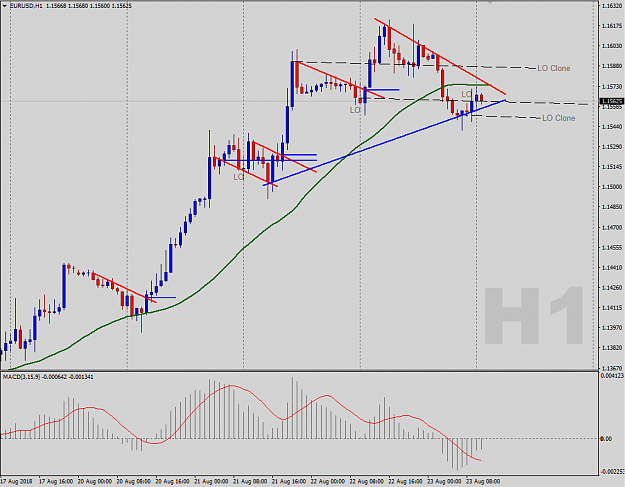Click the 17 Aug 2018 date label
The width and height of the screenshot is (625, 487).
[17, 481]
